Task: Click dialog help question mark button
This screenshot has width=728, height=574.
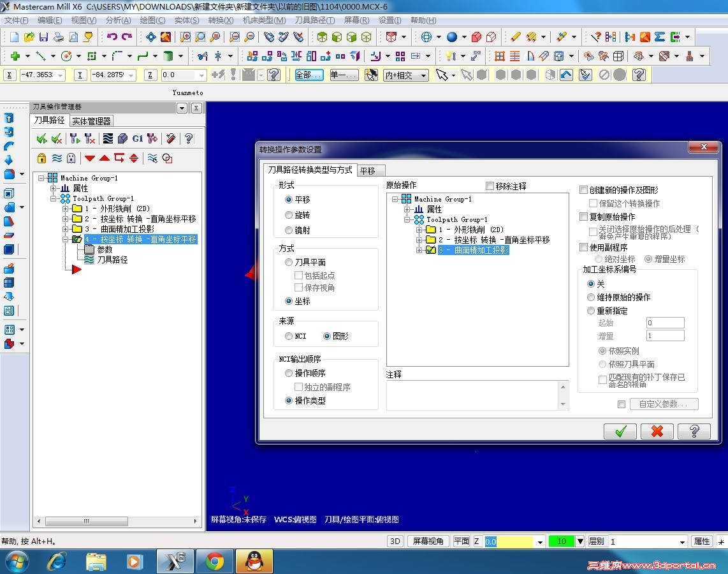Action: 694,431
